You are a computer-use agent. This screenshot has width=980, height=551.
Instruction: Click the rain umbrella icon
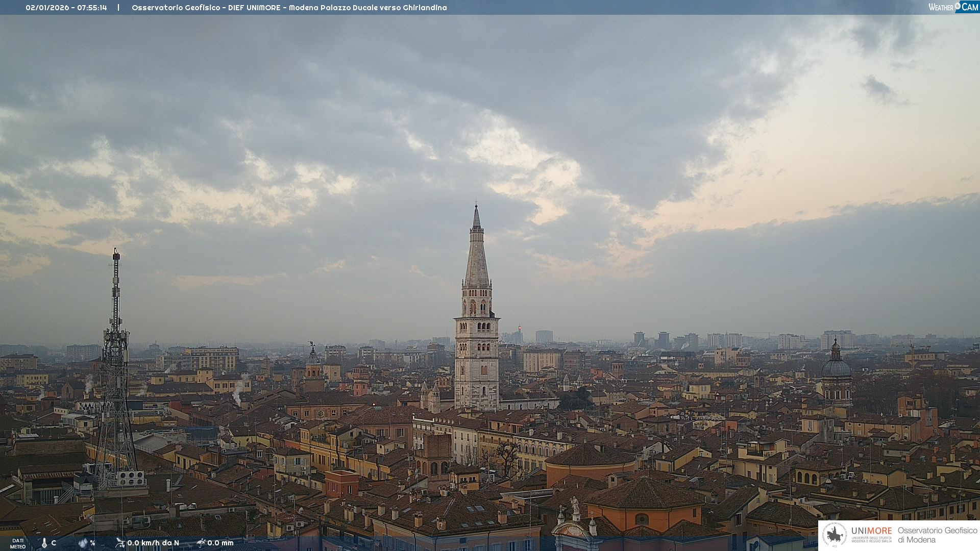(201, 543)
